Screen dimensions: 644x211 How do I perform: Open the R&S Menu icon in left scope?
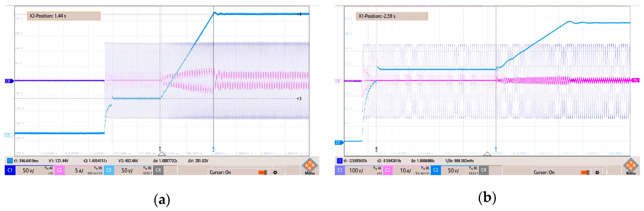click(310, 166)
